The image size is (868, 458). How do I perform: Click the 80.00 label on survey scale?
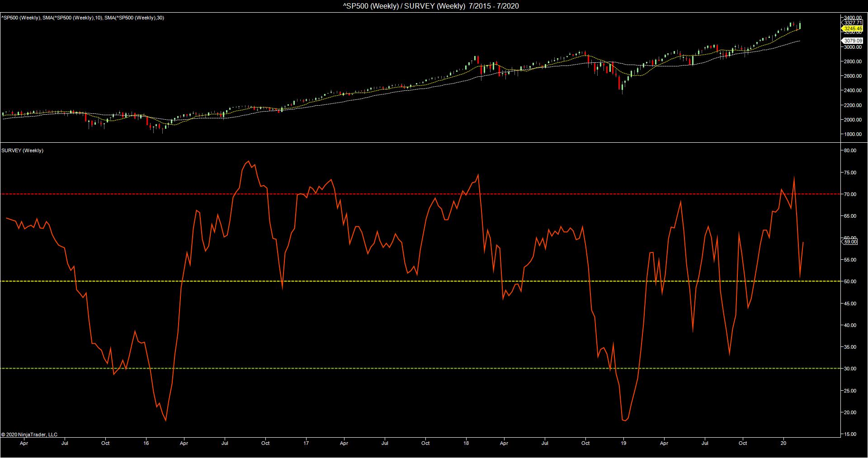pyautogui.click(x=850, y=150)
